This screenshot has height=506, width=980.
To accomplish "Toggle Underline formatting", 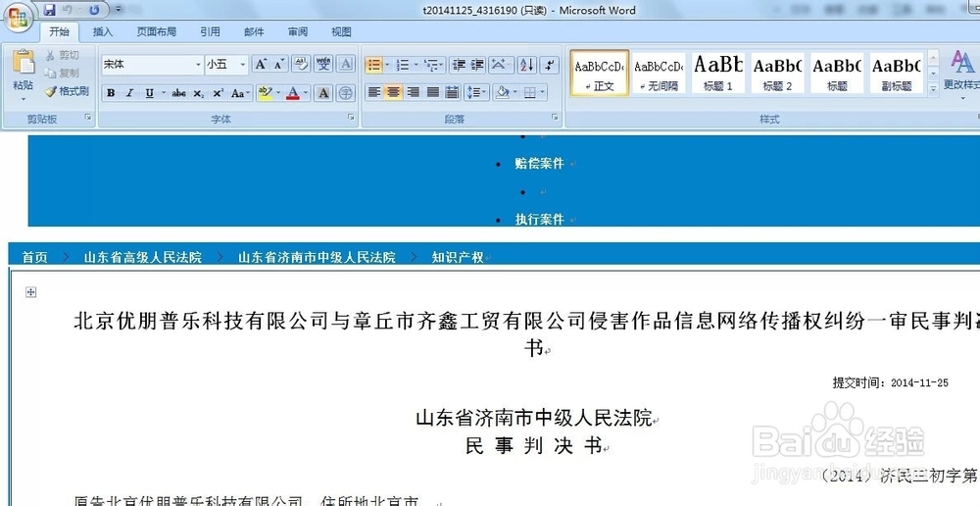I will (x=149, y=93).
